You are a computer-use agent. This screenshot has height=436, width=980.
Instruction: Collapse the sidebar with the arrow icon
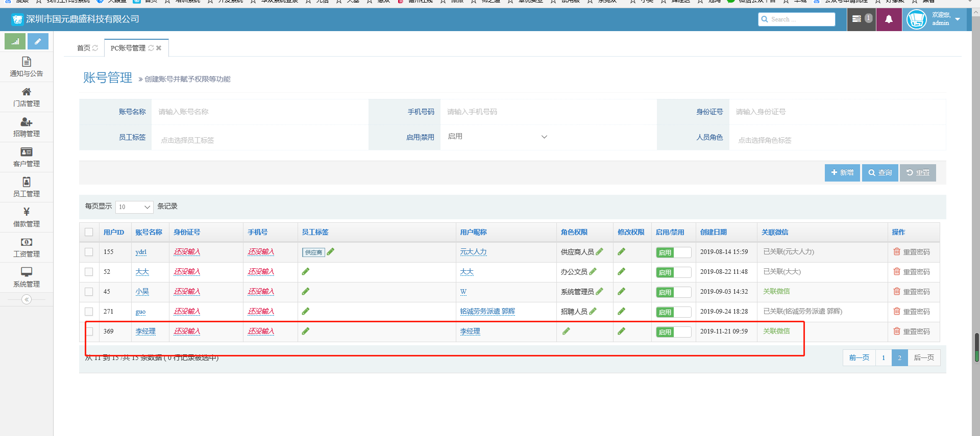(x=27, y=299)
